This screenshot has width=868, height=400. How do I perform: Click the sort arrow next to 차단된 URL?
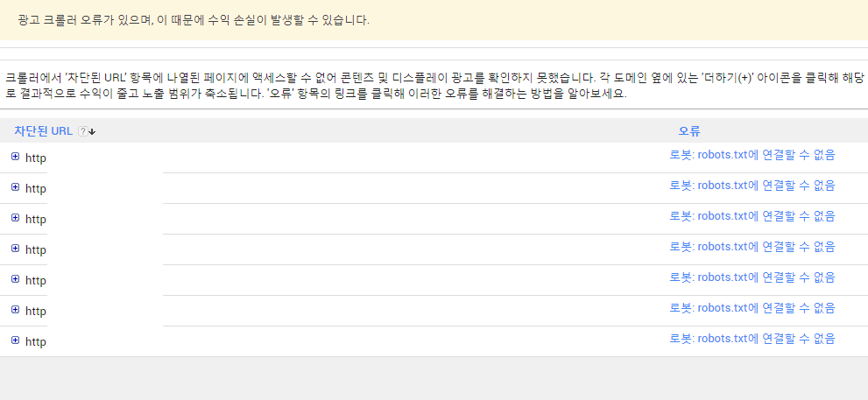click(x=92, y=131)
